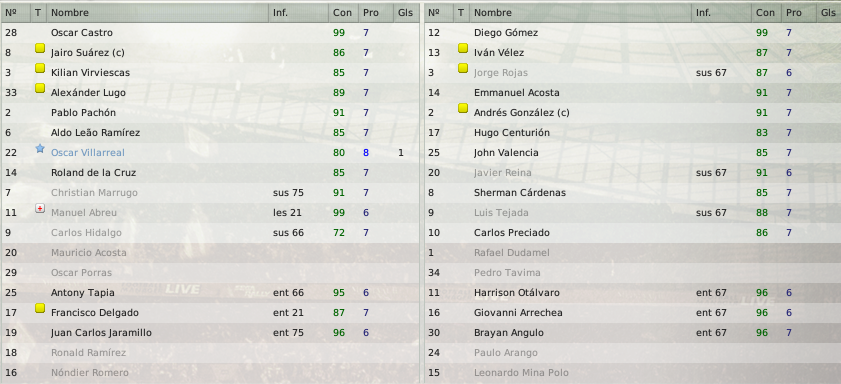
Task: Click Jairo Suárez's yellow card icon
Action: coord(40,48)
